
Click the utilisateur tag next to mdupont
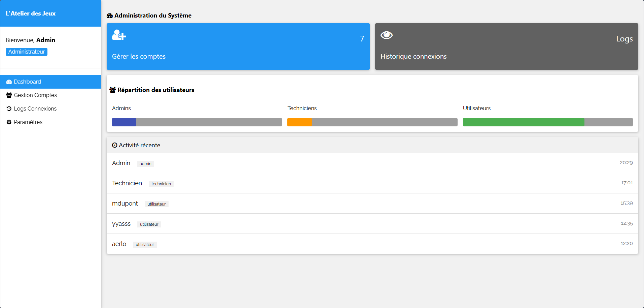point(156,204)
